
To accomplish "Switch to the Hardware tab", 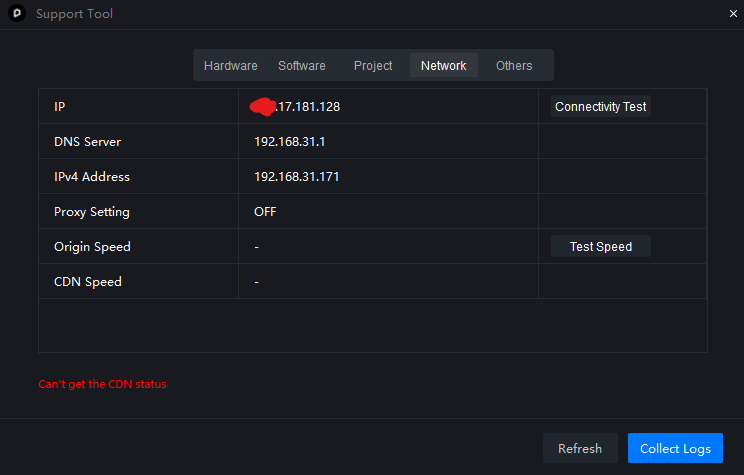I will click(230, 66).
